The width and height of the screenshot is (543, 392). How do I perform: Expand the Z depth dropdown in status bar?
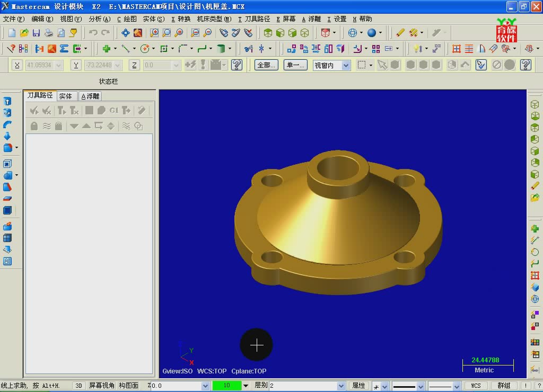click(205, 386)
